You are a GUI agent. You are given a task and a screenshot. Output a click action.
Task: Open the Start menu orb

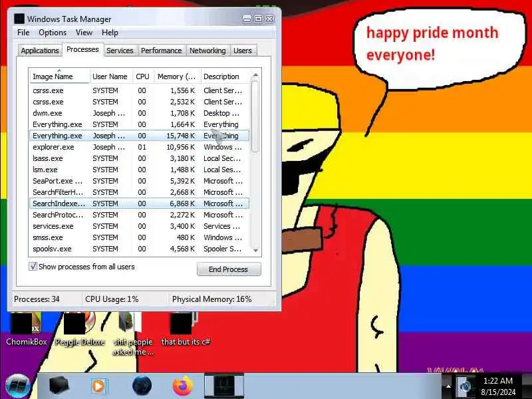(x=17, y=386)
